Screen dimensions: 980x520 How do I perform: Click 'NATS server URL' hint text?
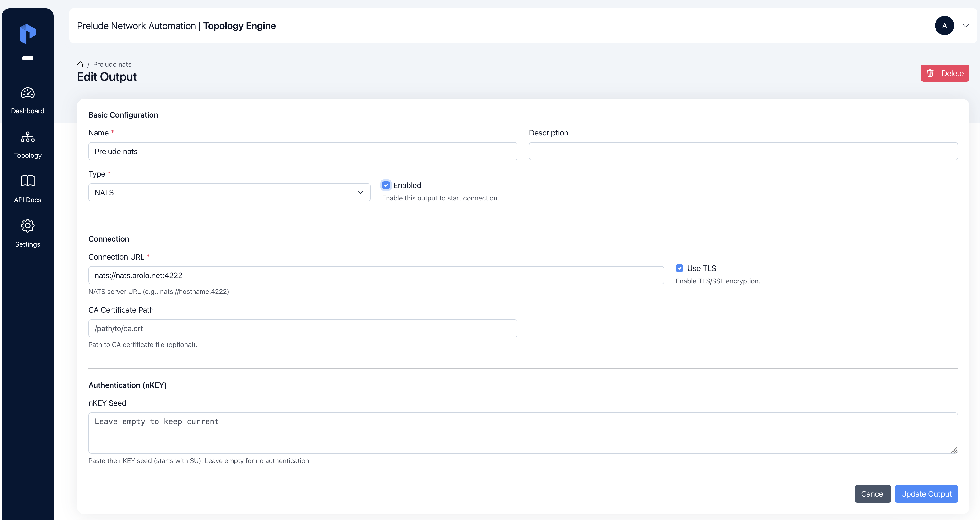point(159,292)
